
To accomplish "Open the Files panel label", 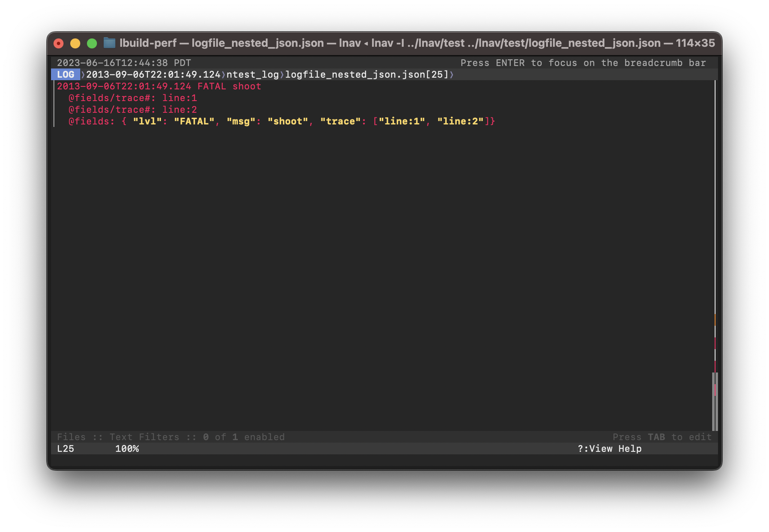I will coord(71,437).
